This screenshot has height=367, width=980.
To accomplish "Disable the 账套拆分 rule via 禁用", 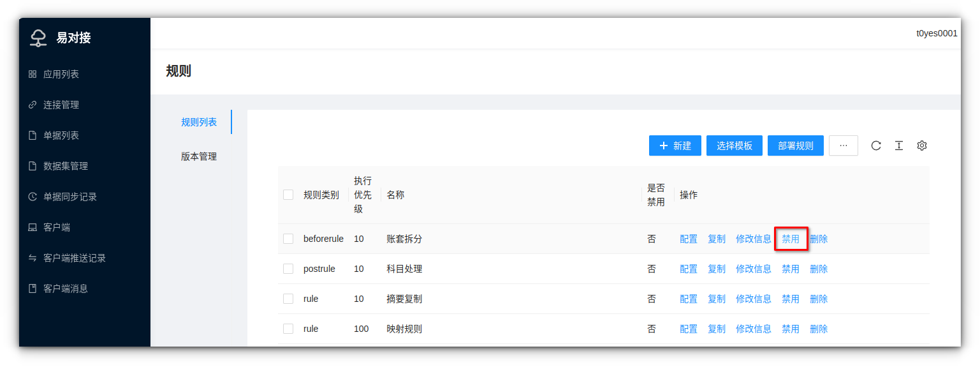I will coord(791,239).
